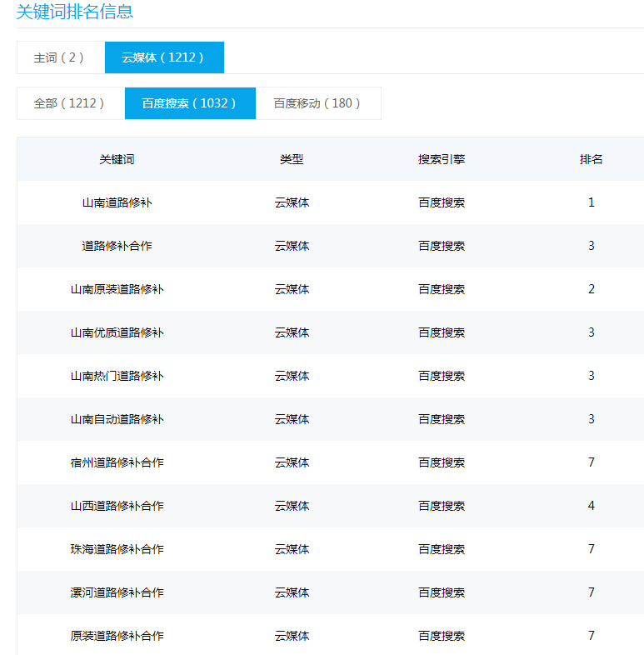Click rank 1 for 山南道路修补
644x655 pixels.
click(591, 202)
